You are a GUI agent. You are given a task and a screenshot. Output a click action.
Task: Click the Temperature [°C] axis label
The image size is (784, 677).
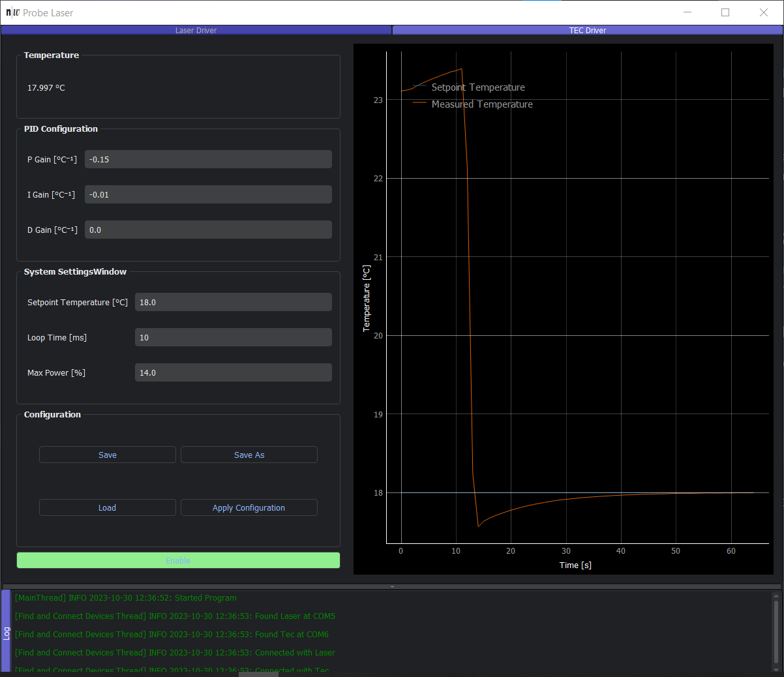click(x=366, y=299)
